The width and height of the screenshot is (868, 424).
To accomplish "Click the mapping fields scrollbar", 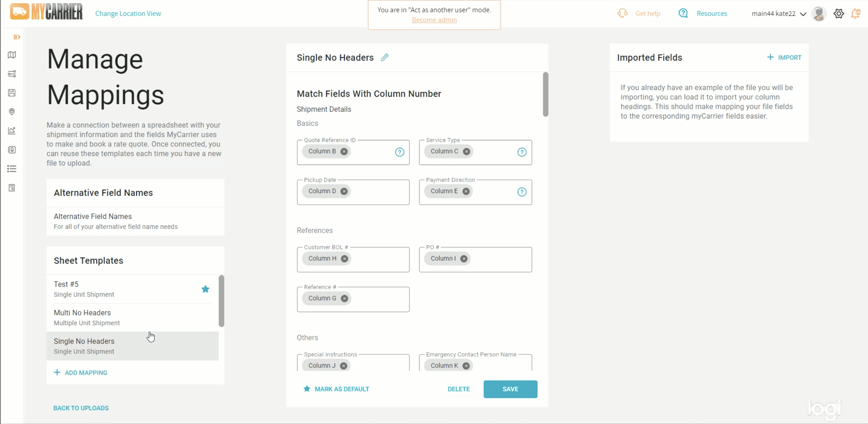I will pyautogui.click(x=545, y=94).
